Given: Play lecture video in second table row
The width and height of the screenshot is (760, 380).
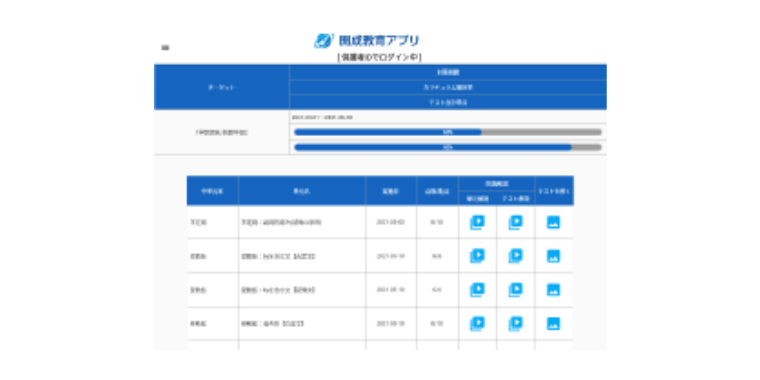Looking at the screenshot, I should (477, 256).
